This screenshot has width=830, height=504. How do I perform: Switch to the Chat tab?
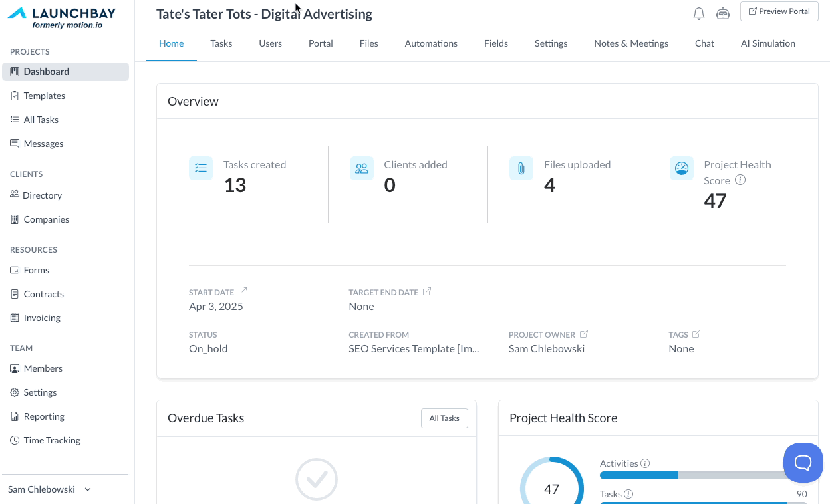pyautogui.click(x=704, y=43)
